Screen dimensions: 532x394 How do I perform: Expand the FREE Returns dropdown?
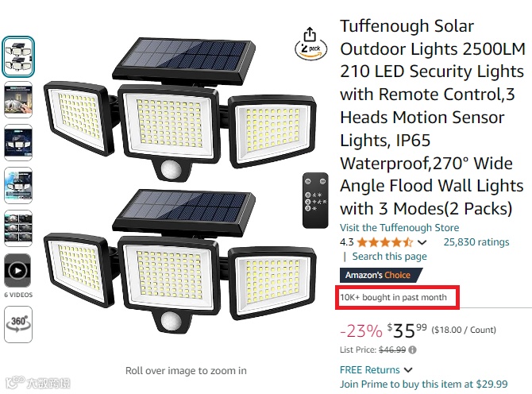tap(408, 369)
